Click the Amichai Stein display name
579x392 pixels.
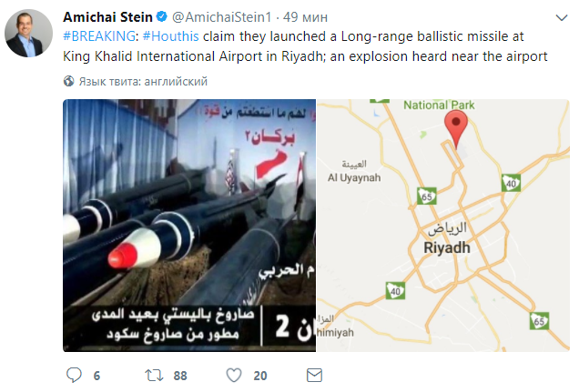(x=103, y=18)
